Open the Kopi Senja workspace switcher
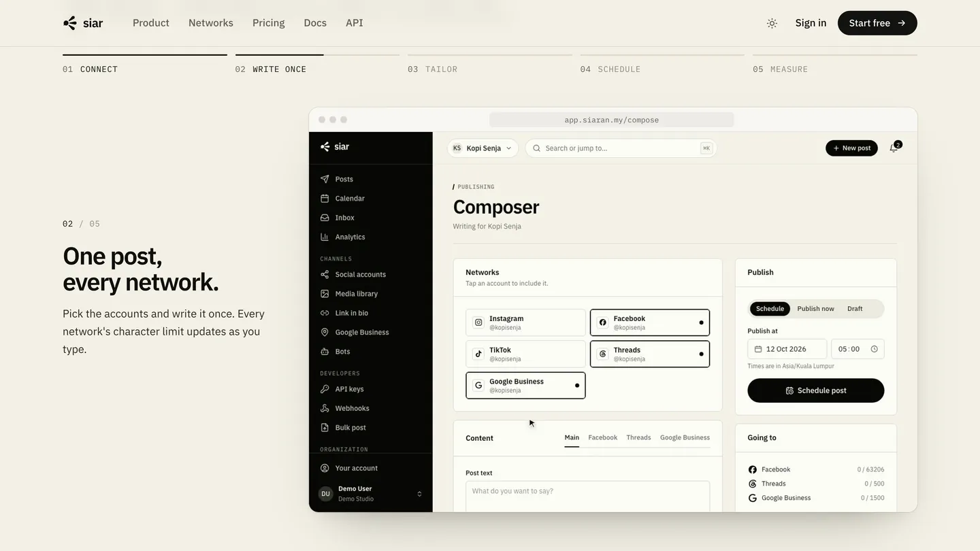 (483, 148)
